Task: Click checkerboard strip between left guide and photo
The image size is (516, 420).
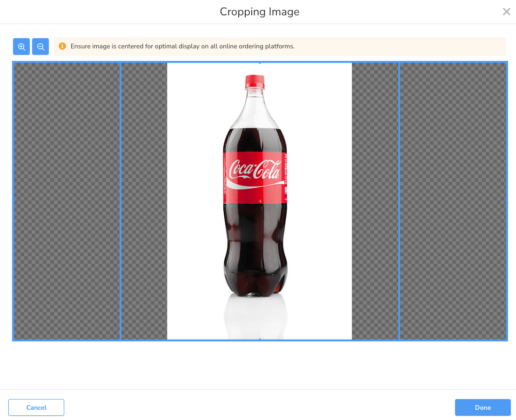Action: tap(144, 201)
